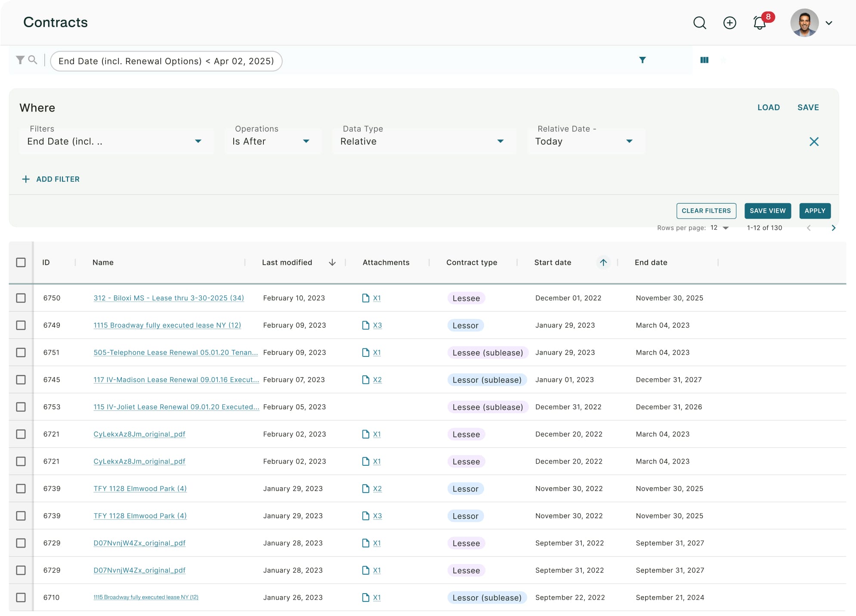The height and width of the screenshot is (616, 856).
Task: Sort by Start date ascending arrow
Action: coord(603,263)
